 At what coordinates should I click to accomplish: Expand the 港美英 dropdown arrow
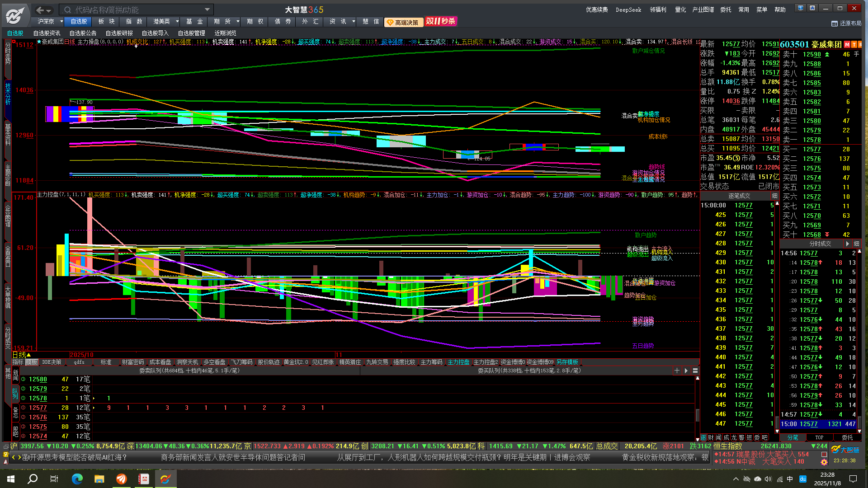(x=177, y=21)
